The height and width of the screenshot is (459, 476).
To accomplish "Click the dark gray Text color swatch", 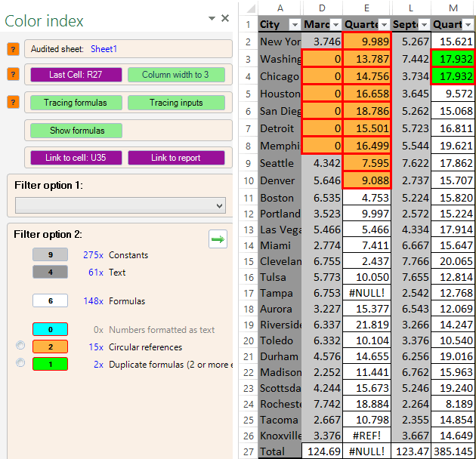I will [50, 272].
